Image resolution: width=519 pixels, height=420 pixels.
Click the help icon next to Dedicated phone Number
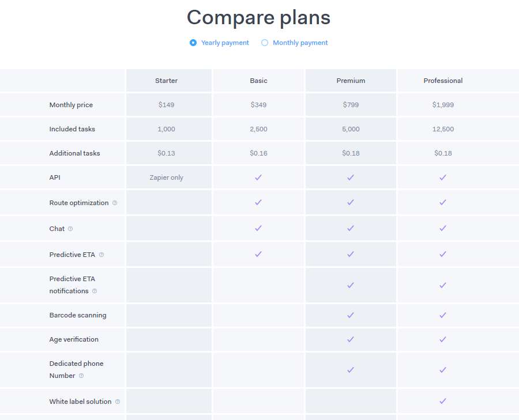81,376
